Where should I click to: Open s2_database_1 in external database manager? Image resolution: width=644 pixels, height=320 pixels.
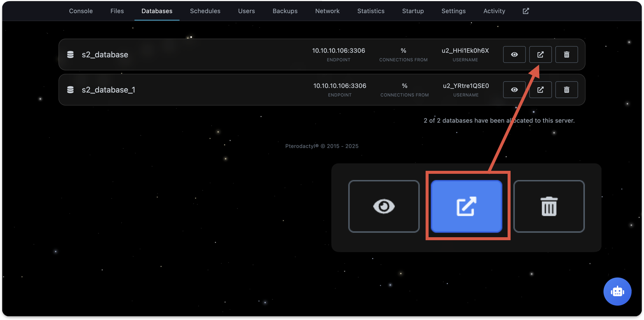point(540,90)
